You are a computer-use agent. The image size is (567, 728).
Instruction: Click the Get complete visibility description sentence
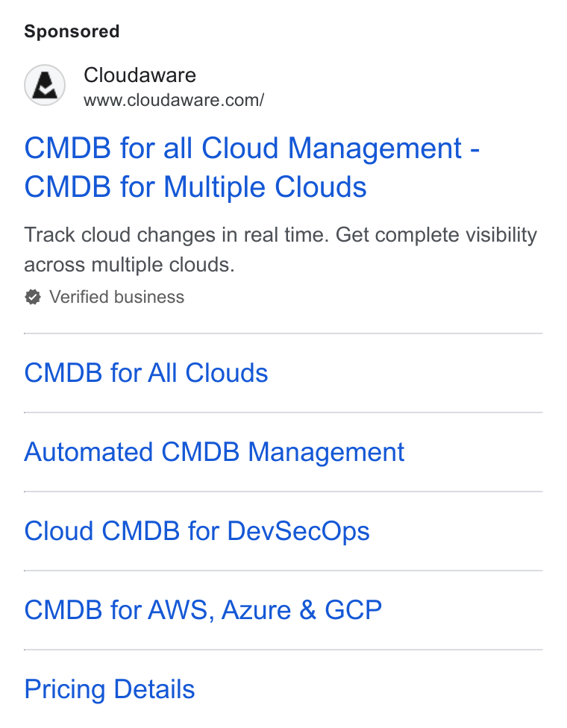coord(436,235)
